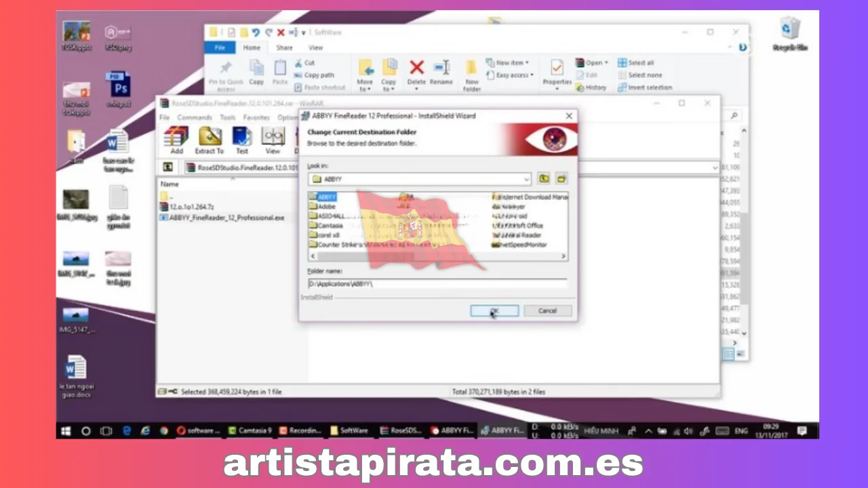The height and width of the screenshot is (488, 868).
Task: Open the Recycle Bin desktop icon
Action: point(789,35)
